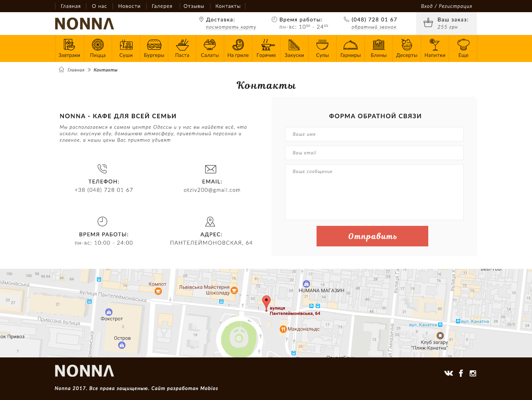Open Новости in the top menu
The image size is (532, 400).
(x=129, y=6)
